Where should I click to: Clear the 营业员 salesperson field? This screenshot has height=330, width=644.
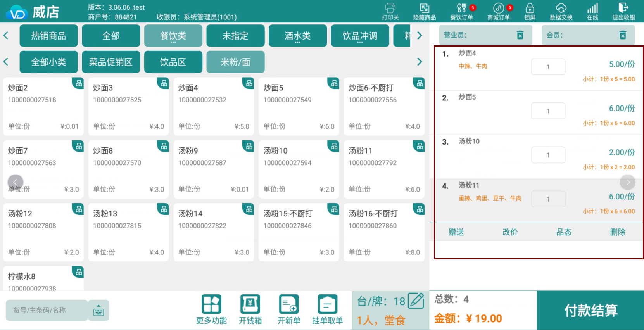(x=520, y=35)
